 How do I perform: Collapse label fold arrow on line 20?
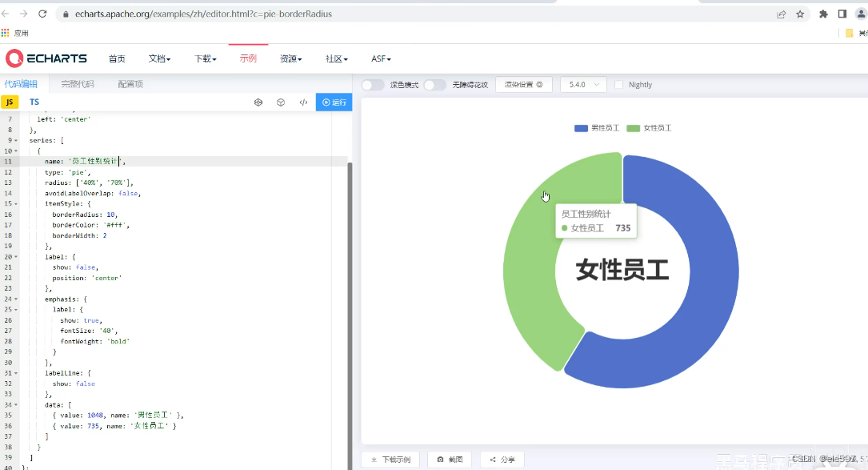16,257
